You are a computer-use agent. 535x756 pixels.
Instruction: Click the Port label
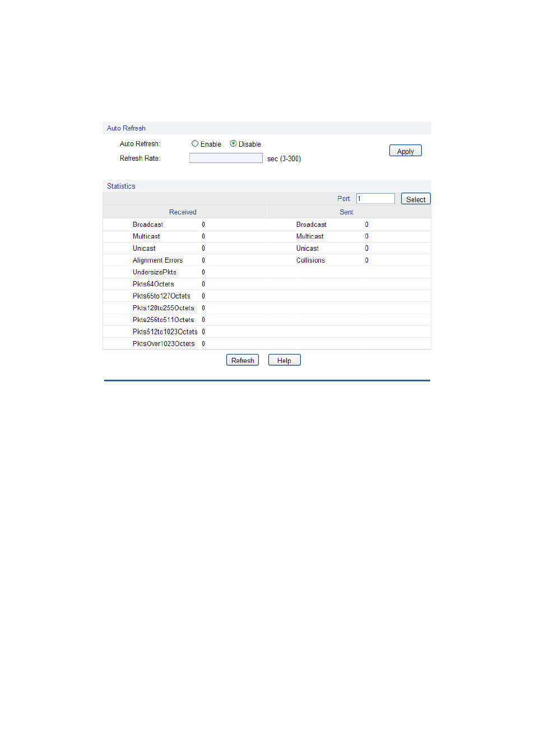[343, 199]
